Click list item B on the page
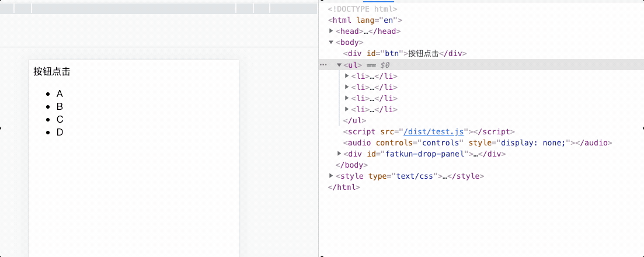The image size is (644, 257). [60, 107]
